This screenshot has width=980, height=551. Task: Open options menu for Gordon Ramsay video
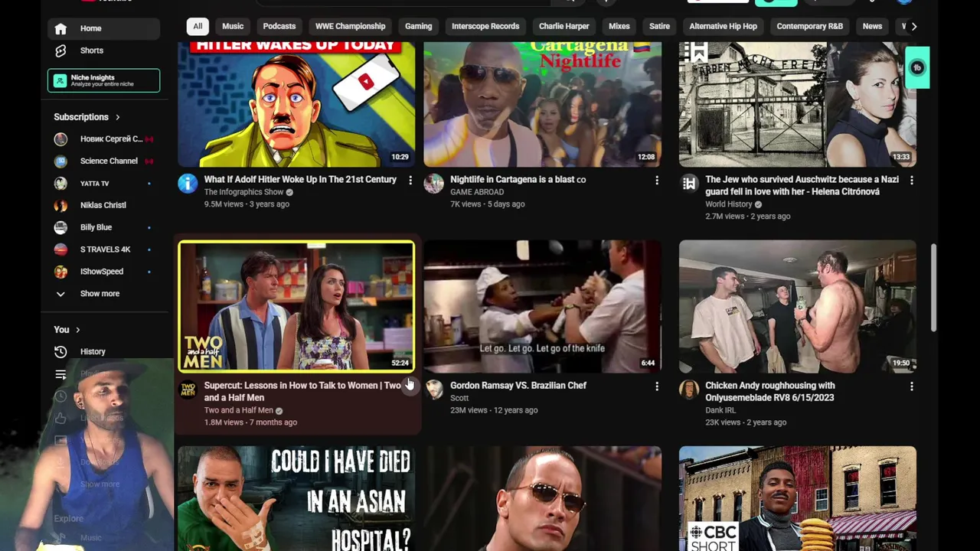point(656,386)
